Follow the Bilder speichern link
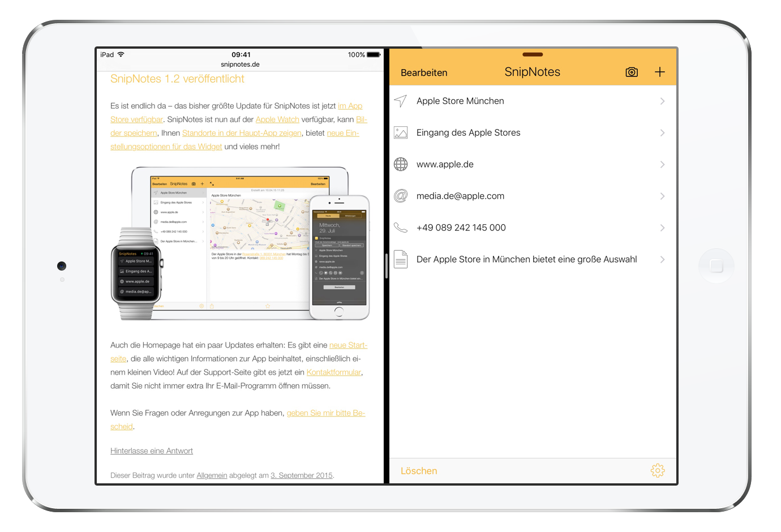781x532 pixels. pyautogui.click(x=134, y=133)
